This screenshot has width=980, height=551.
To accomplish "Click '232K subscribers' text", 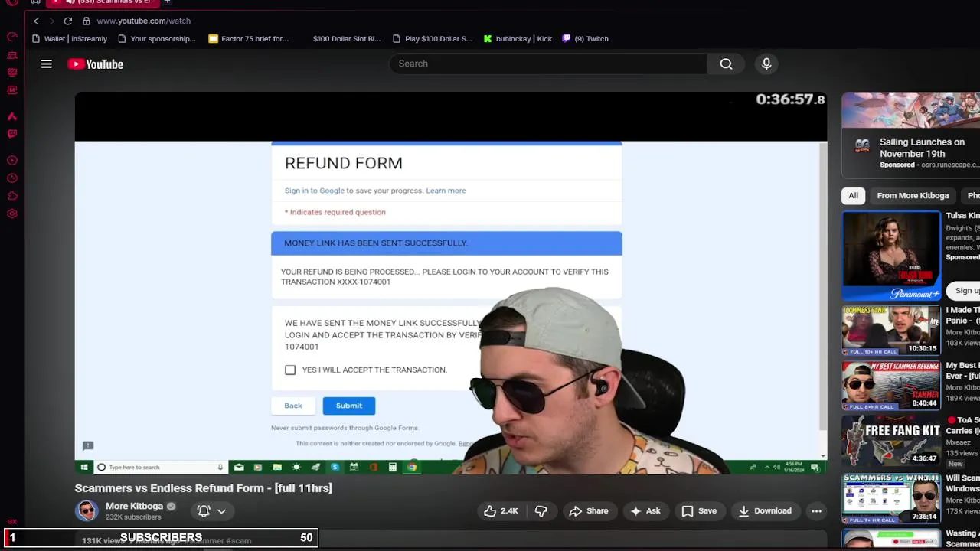I will coord(133,517).
